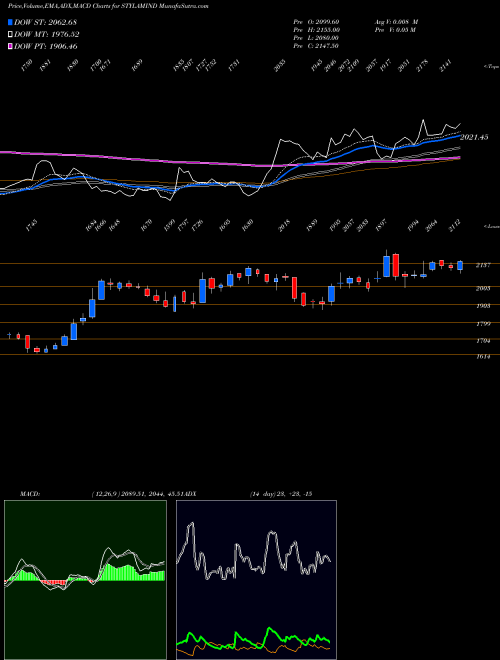Click the 2141 top value label
Screen dimensions: 500x660
click(x=445, y=66)
